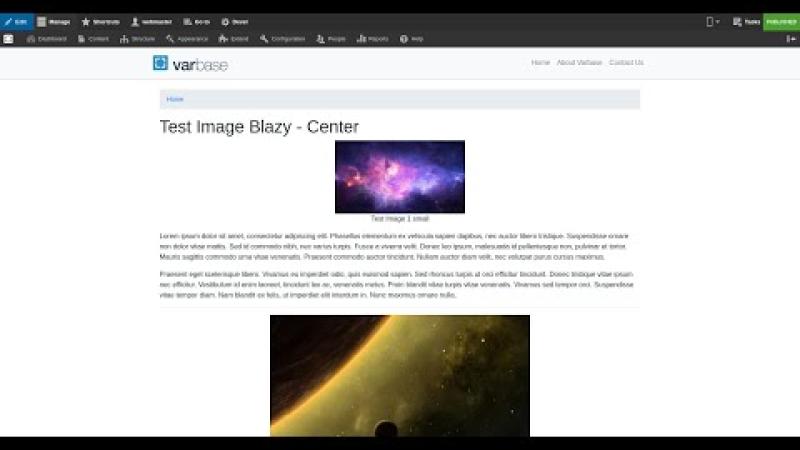Click the toolbar item between webmaster and Devel
800x450 pixels.
196,22
